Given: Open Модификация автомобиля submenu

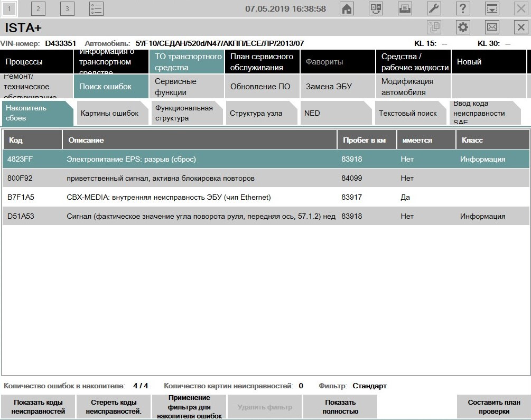Looking at the screenshot, I should (413, 86).
